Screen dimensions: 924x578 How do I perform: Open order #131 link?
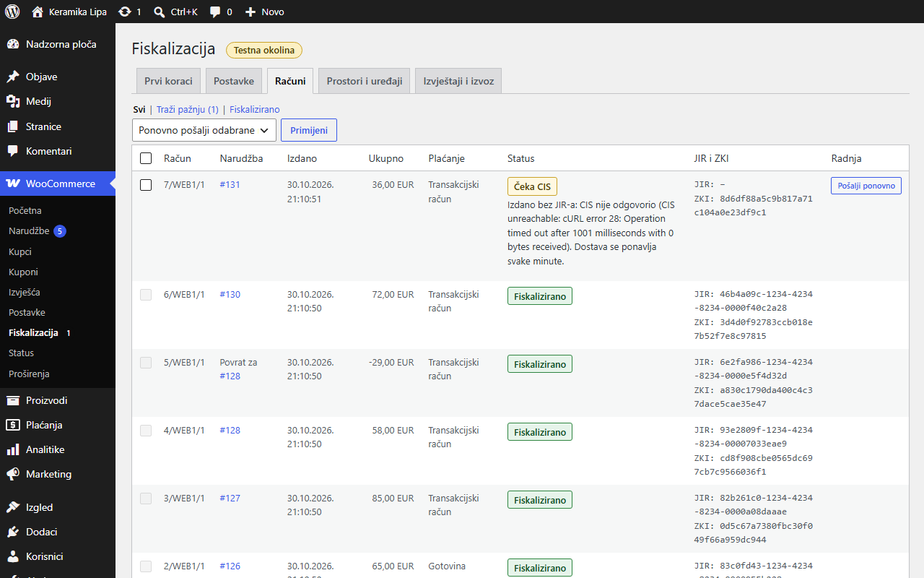tap(230, 185)
